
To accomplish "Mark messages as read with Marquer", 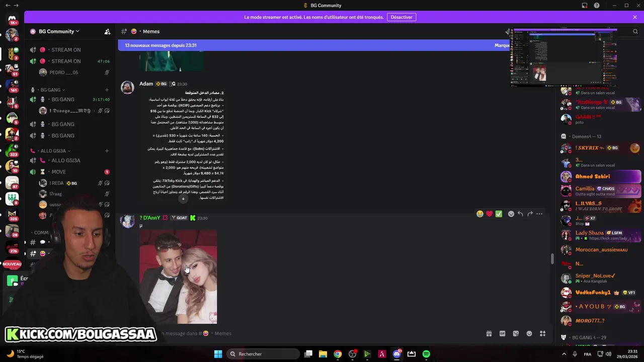I will [x=502, y=45].
